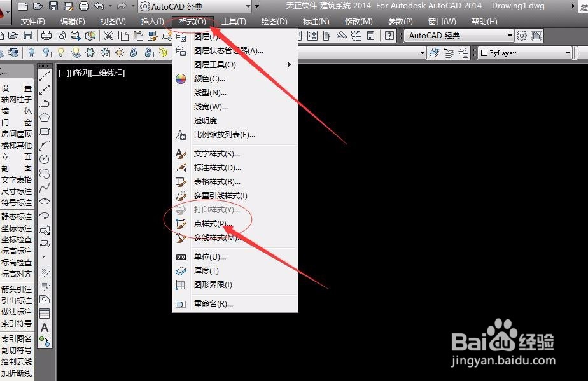Click 坐标标注 in Tangent sidebar
The width and height of the screenshot is (588, 381).
pyautogui.click(x=17, y=228)
